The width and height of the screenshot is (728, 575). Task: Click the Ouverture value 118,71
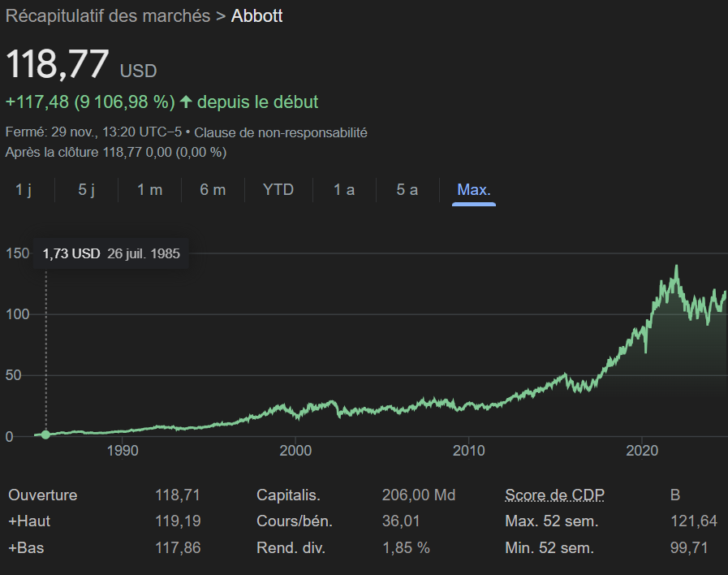pos(178,495)
